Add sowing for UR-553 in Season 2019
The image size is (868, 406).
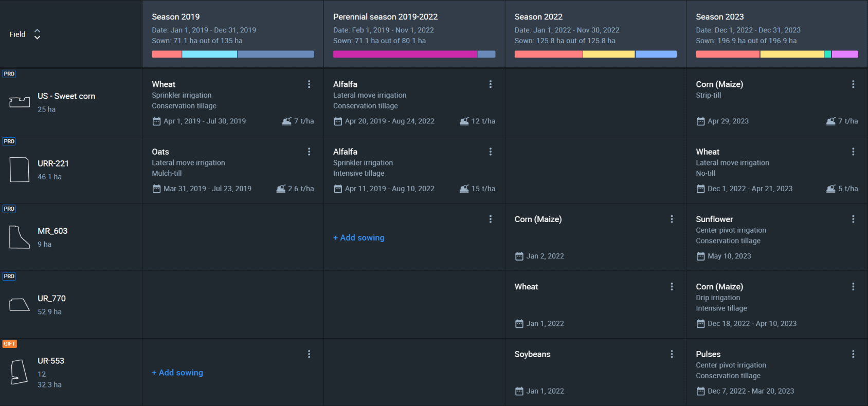pyautogui.click(x=177, y=373)
